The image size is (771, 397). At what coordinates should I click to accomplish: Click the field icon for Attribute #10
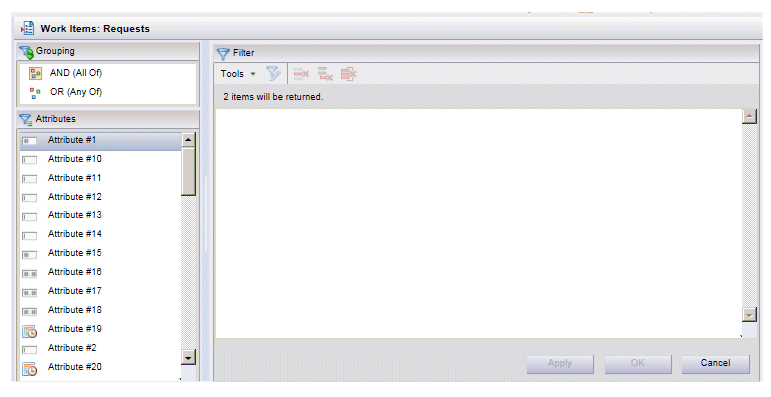(x=30, y=160)
